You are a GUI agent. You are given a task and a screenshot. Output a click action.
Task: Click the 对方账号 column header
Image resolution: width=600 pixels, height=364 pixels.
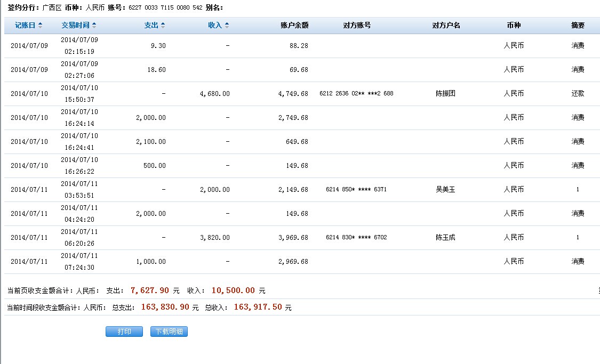pyautogui.click(x=357, y=26)
